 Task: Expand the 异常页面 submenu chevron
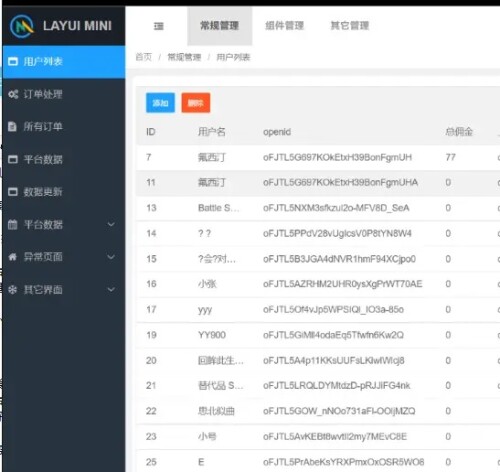111,257
